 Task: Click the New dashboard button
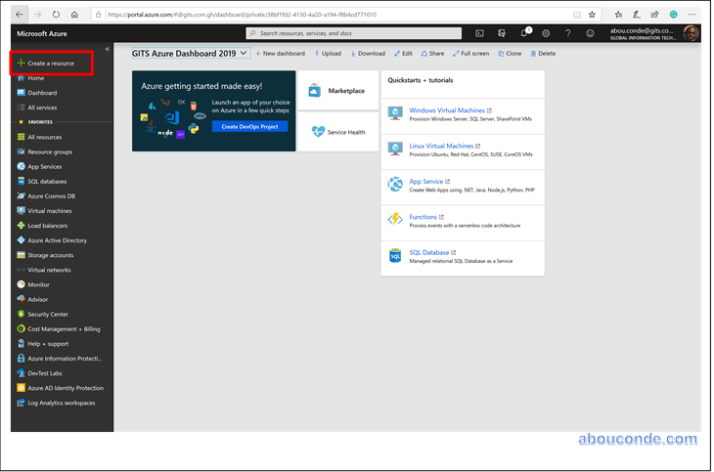pos(280,53)
